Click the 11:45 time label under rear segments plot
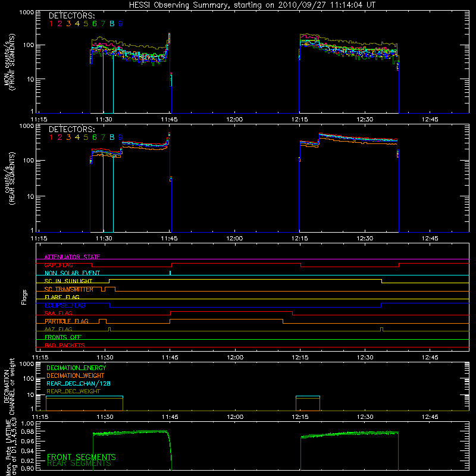This screenshot has width=476, height=476. [169, 239]
